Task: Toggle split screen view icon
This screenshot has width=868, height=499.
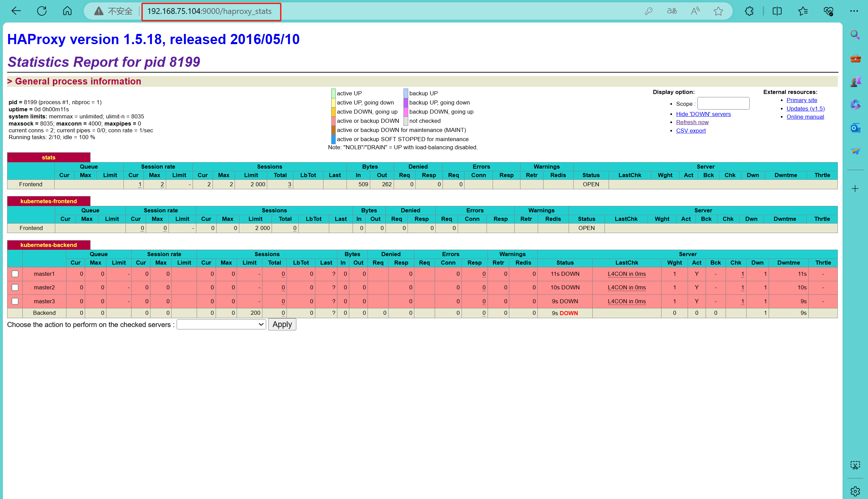Action: click(x=777, y=11)
